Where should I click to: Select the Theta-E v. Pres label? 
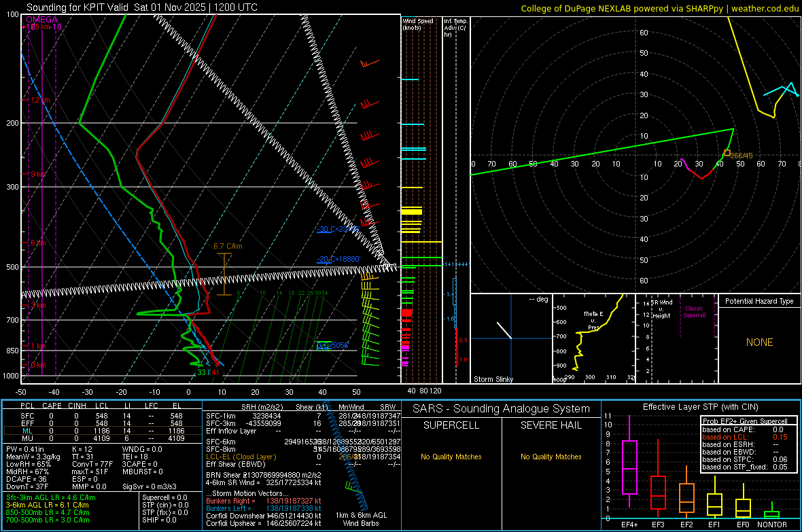point(593,320)
